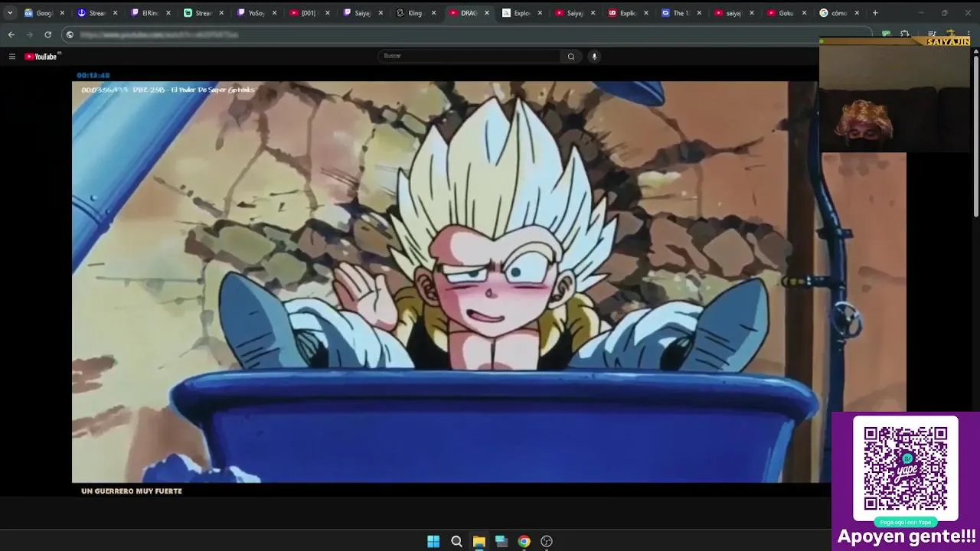Open a new tab with the plus button
The image size is (980, 551).
pos(875,13)
